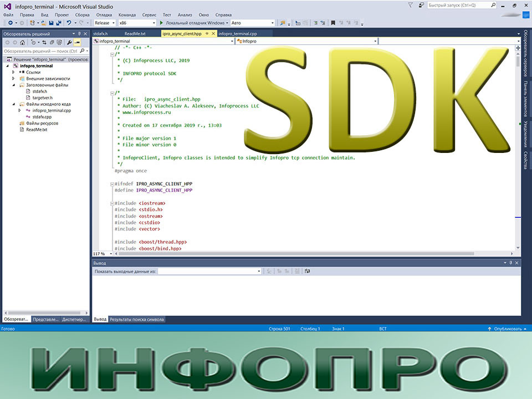Click the Visual Studio logo in title bar
532x399 pixels.
click(x=7, y=6)
